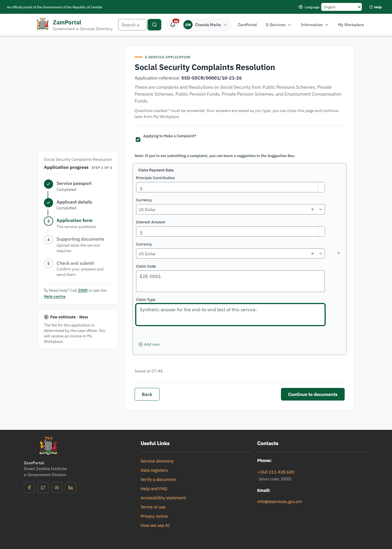The height and width of the screenshot is (549, 392).
Task: Expand the E-Services menu
Action: pos(278,25)
